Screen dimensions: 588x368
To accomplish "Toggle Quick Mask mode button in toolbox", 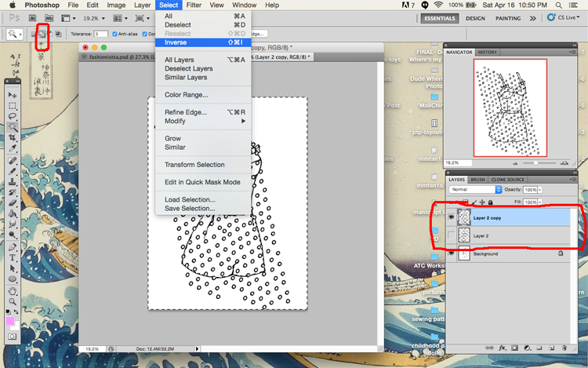I will (13, 337).
